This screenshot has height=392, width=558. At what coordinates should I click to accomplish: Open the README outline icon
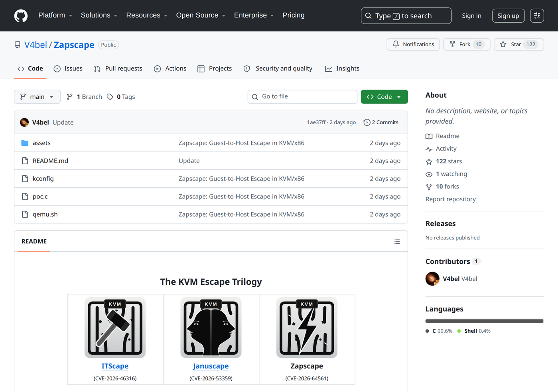pyautogui.click(x=396, y=241)
